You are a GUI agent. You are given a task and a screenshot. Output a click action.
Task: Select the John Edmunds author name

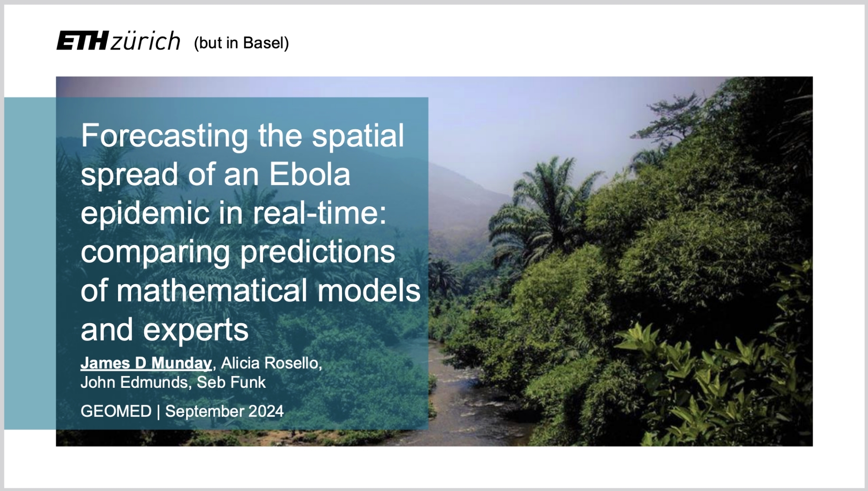tap(135, 383)
